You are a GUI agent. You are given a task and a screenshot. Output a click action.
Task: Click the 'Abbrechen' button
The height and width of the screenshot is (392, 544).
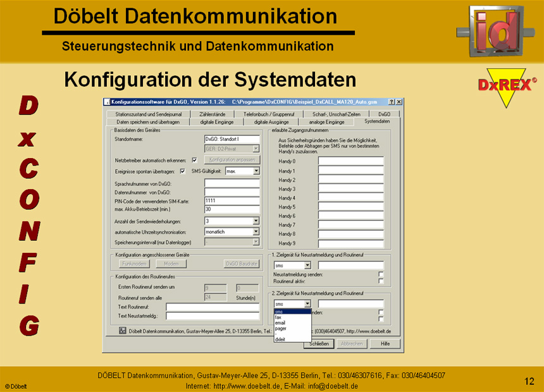pyautogui.click(x=352, y=344)
